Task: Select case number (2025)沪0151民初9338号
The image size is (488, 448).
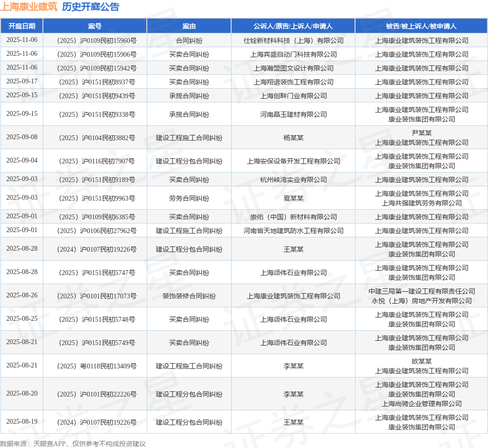Action: click(97, 114)
